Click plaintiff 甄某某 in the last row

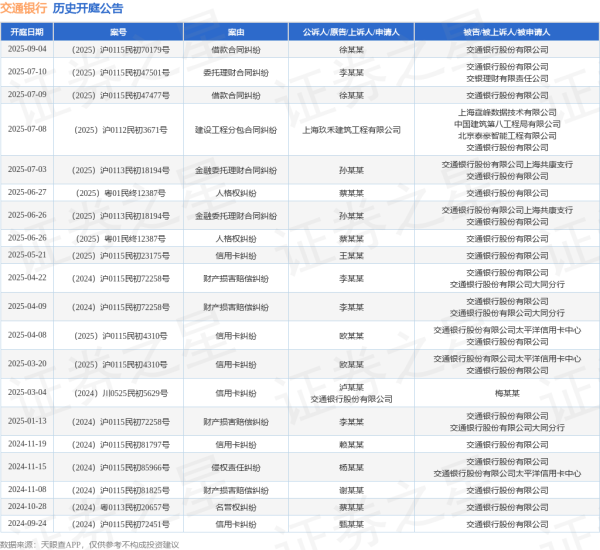[x=350, y=524]
